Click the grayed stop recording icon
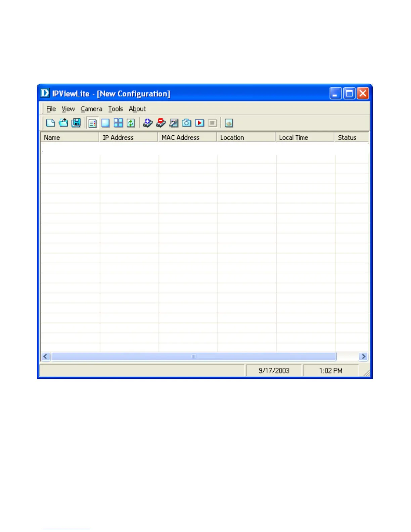Viewport: 411px width, 532px height. 213,123
